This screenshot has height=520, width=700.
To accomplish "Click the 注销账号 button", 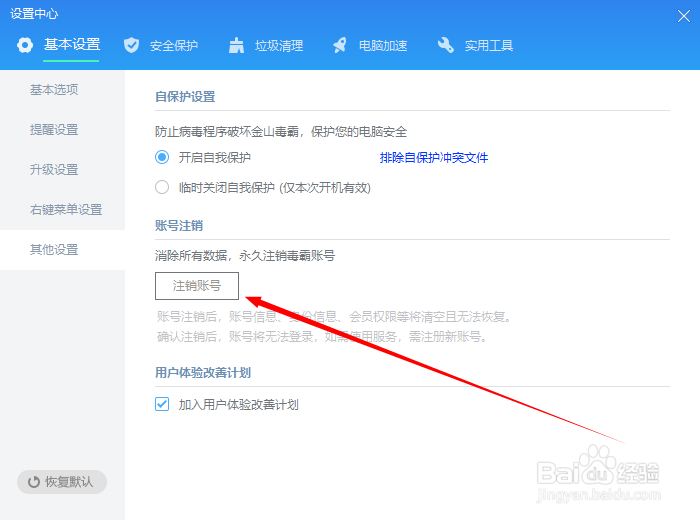I will [197, 286].
